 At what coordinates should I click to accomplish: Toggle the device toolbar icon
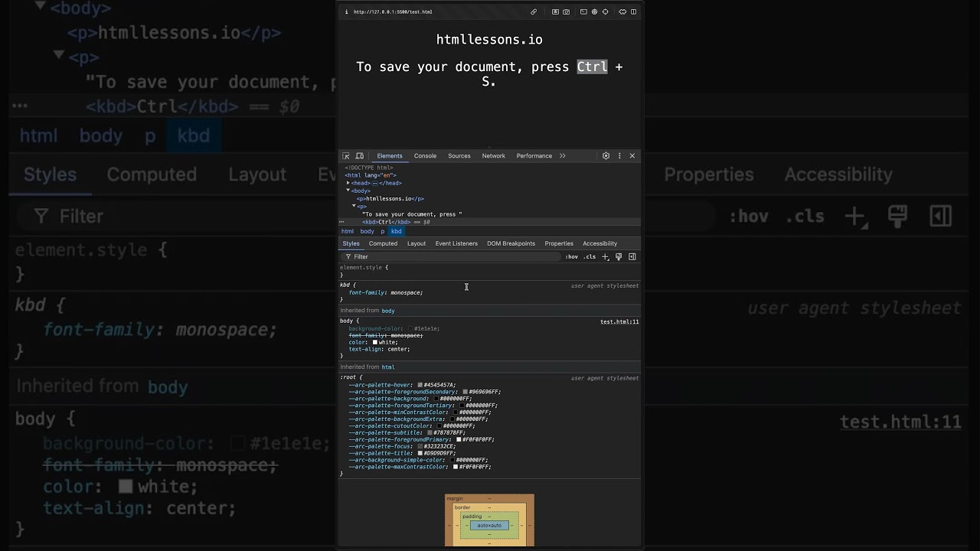click(360, 156)
